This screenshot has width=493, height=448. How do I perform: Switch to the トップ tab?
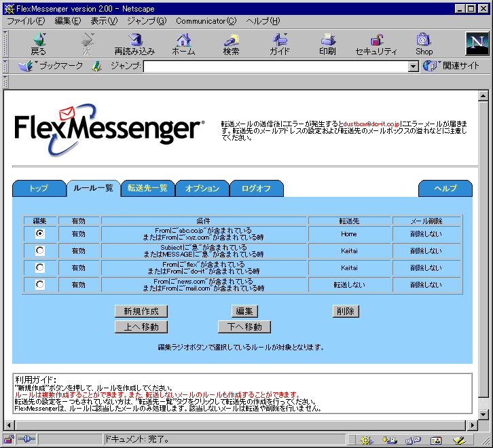39,188
